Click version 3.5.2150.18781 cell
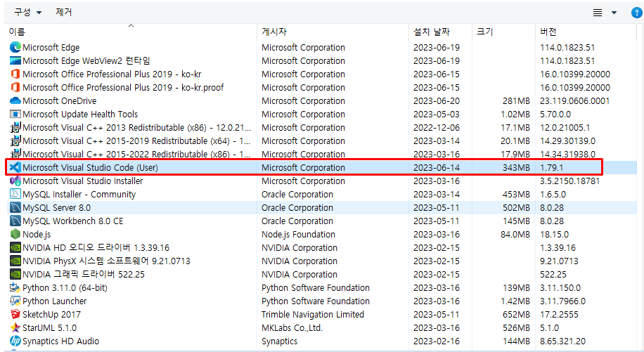 [x=570, y=181]
